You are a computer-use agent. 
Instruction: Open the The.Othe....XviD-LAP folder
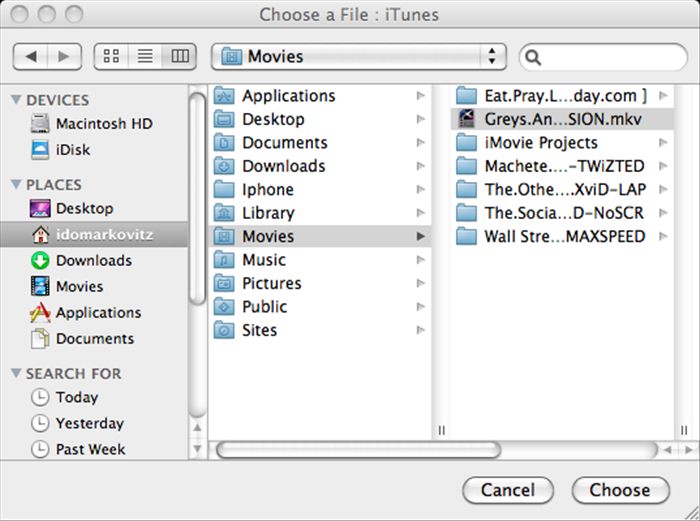(562, 189)
